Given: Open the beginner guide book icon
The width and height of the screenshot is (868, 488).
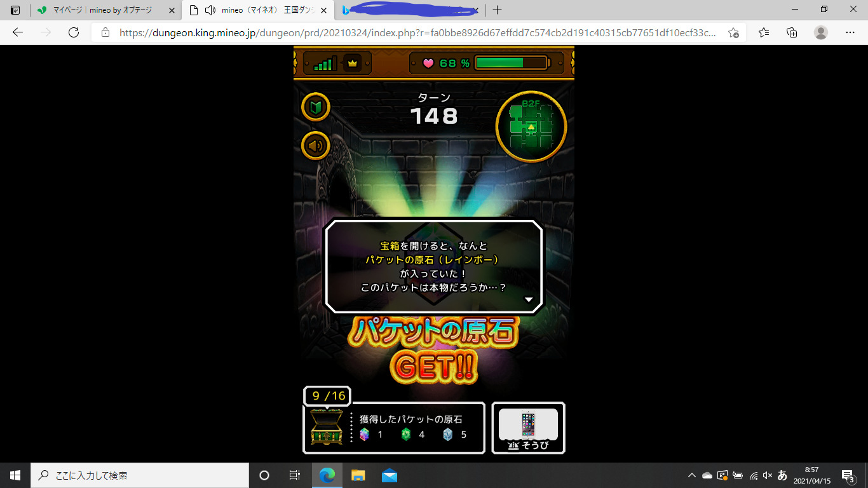Looking at the screenshot, I should tap(315, 107).
